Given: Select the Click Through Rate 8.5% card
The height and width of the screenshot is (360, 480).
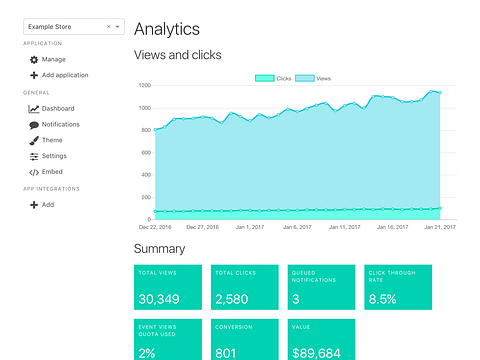Looking at the screenshot, I should pyautogui.click(x=398, y=287).
